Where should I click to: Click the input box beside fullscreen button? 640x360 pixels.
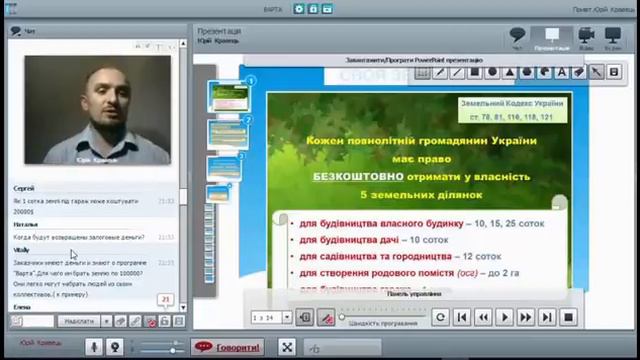point(343,347)
